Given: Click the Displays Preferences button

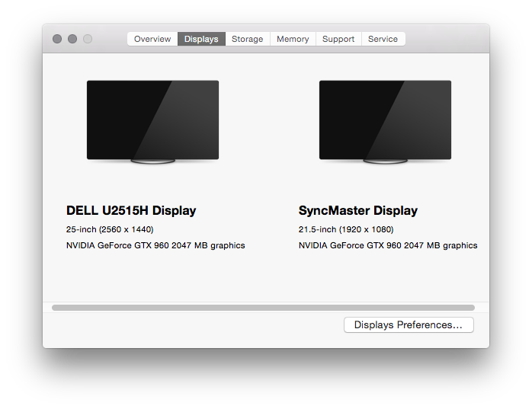Looking at the screenshot, I should (x=409, y=325).
